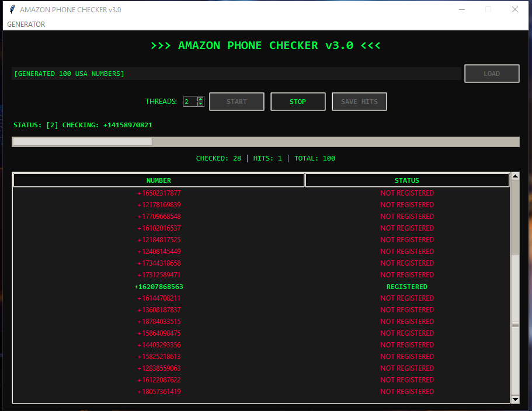Click the CHECKED: 28 counter text

[218, 158]
